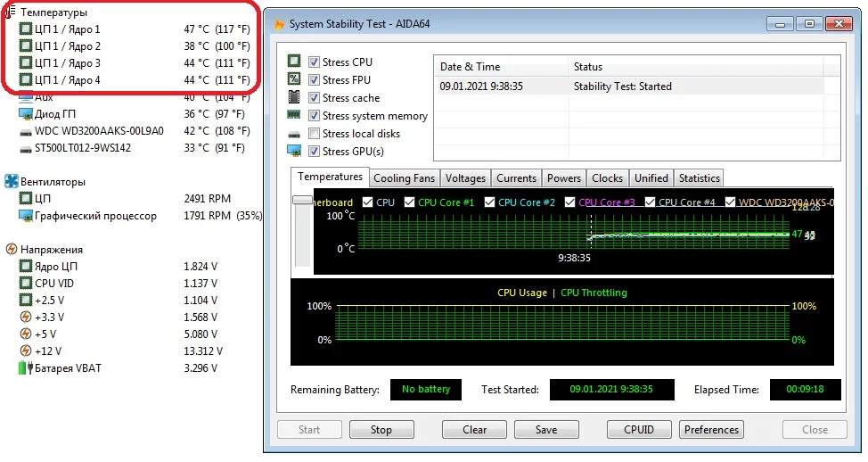Click the monitor icon beside Диод ГП
The height and width of the screenshot is (462, 868).
tap(26, 113)
